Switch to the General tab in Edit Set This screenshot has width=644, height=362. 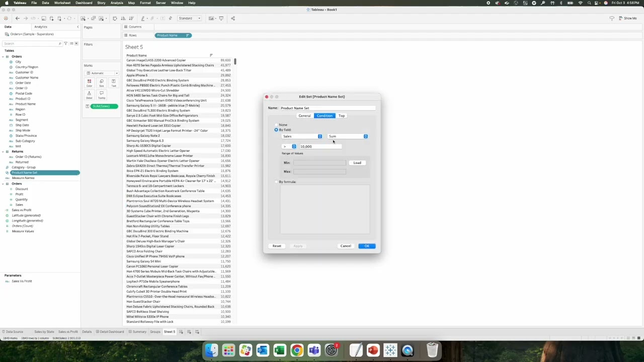coord(304,116)
